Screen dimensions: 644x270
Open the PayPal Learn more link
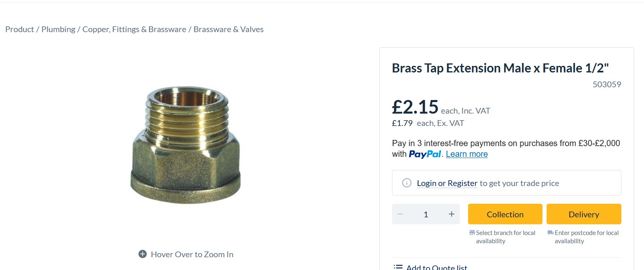466,154
